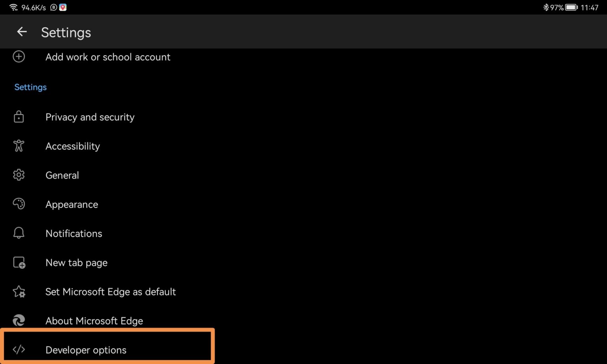This screenshot has width=607, height=364.
Task: Open Developer options
Action: click(86, 350)
